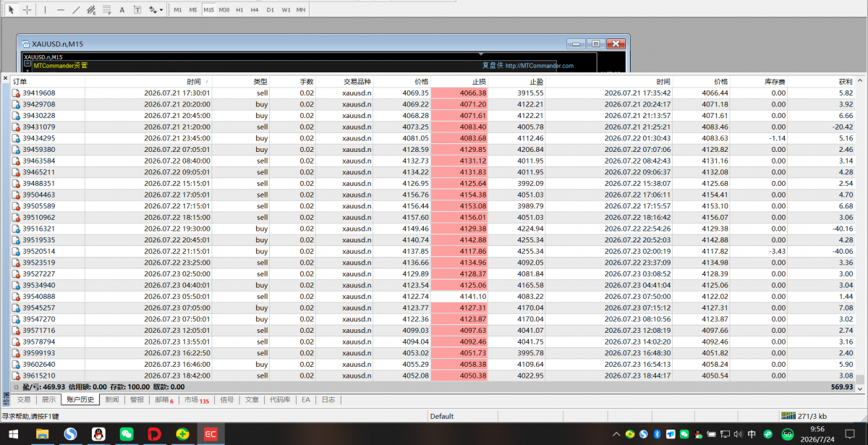Activate the crosshair tool
The width and height of the screenshot is (868, 445).
[27, 10]
